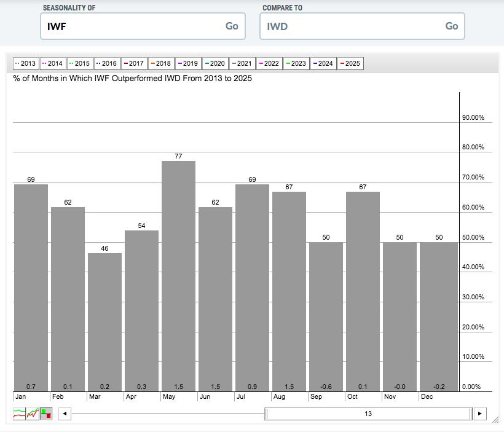Select the histogram chart mode icon
504x432 pixels.
pyautogui.click(x=46, y=414)
